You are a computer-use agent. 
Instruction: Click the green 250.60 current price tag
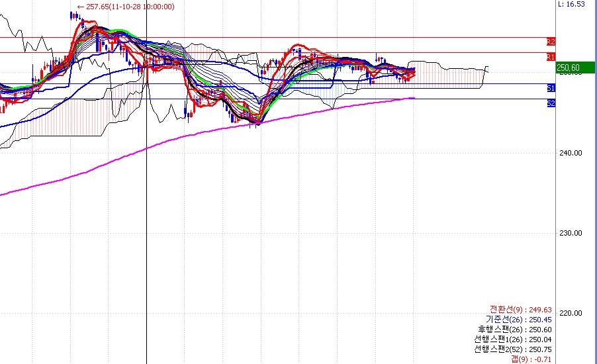[576, 68]
